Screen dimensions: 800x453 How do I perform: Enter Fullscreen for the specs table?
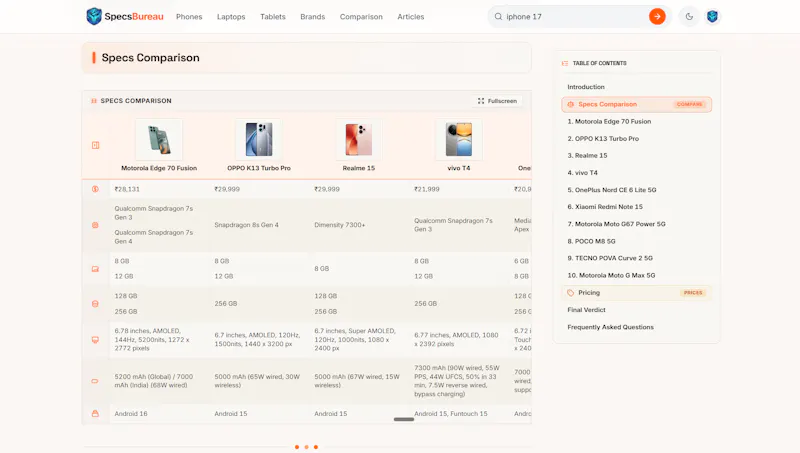point(497,101)
